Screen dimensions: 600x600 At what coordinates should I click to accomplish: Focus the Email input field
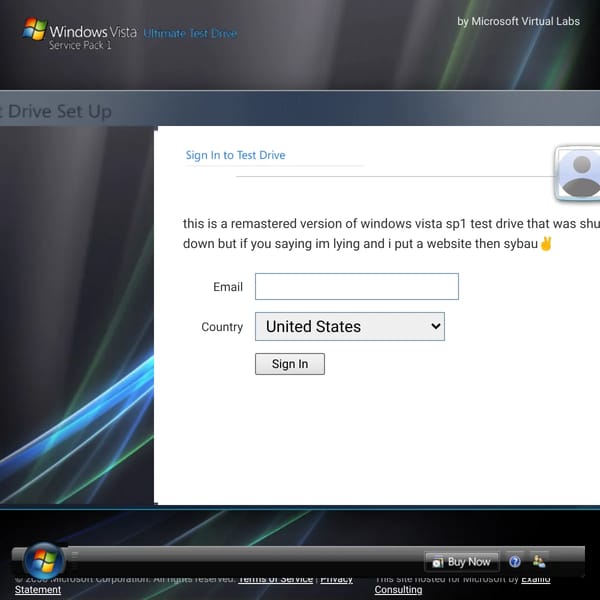click(x=357, y=286)
